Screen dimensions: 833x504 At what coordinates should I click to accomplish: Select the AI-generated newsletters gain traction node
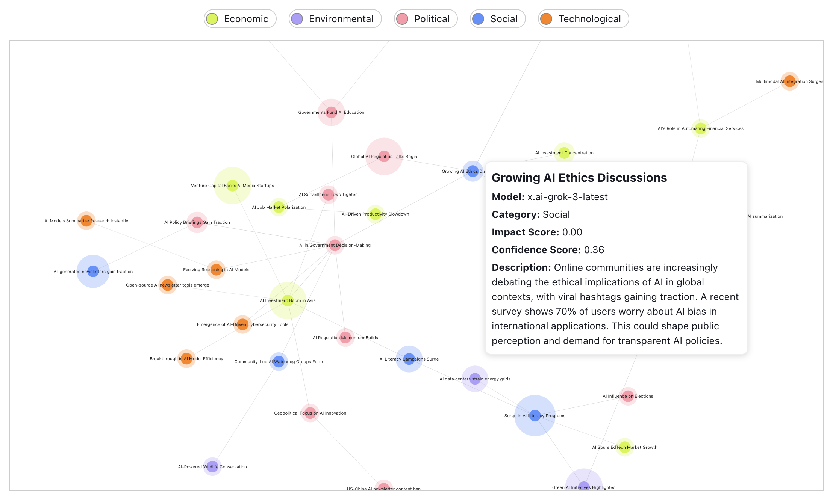click(93, 272)
